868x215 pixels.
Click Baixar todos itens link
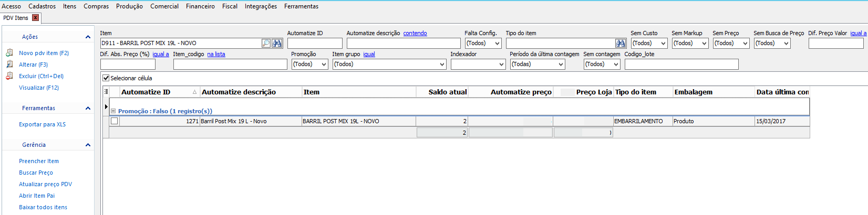click(43, 207)
